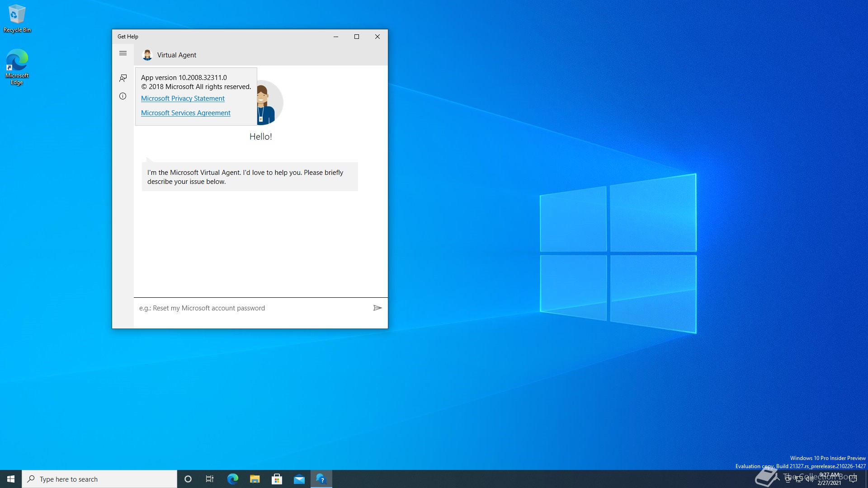Click the issue description input field
Viewport: 868px width, 488px height.
point(253,308)
